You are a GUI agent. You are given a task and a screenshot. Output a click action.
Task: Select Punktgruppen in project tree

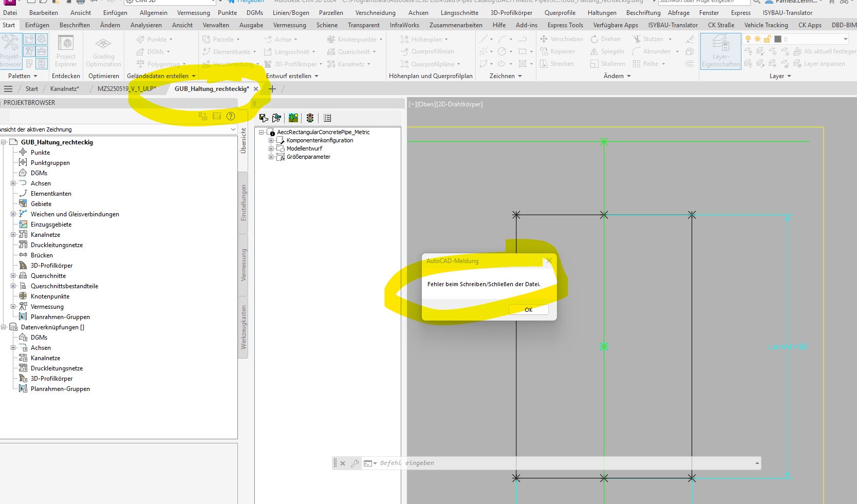pyautogui.click(x=50, y=163)
